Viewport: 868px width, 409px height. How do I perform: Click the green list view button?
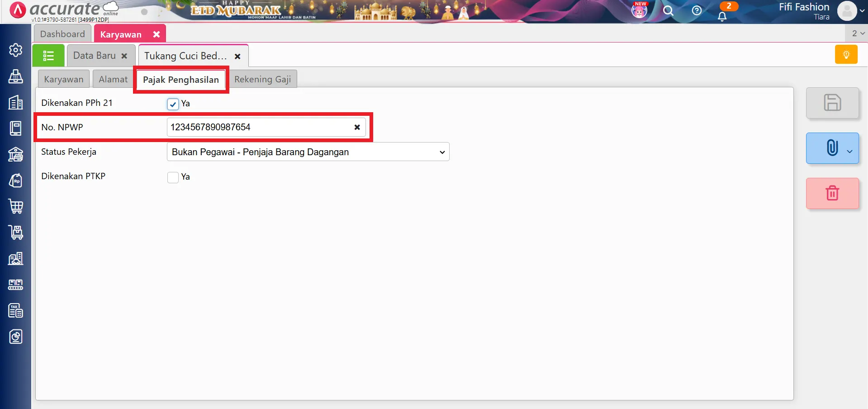(x=48, y=56)
